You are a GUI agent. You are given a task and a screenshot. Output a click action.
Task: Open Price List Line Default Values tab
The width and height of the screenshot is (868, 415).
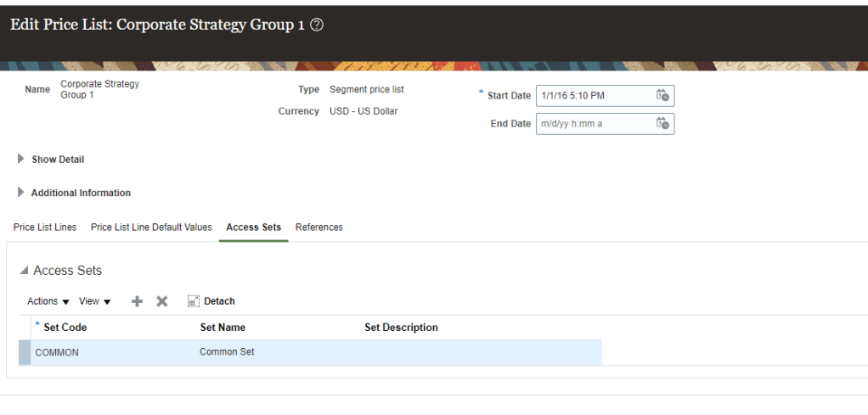(x=151, y=227)
